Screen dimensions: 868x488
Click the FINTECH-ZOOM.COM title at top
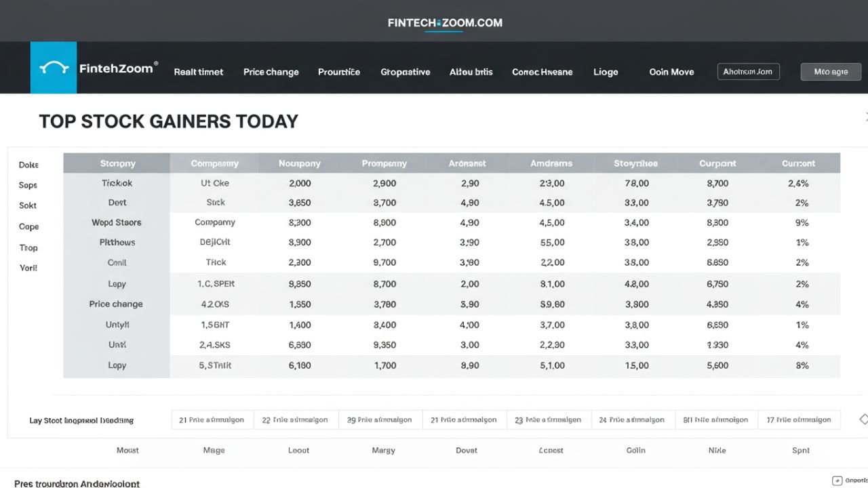(x=445, y=22)
